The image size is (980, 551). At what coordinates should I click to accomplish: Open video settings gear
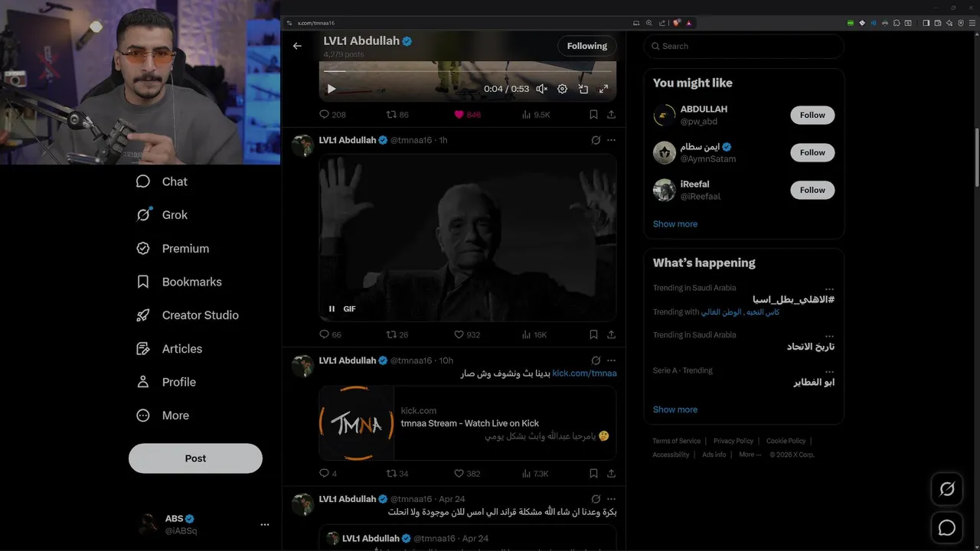click(562, 89)
